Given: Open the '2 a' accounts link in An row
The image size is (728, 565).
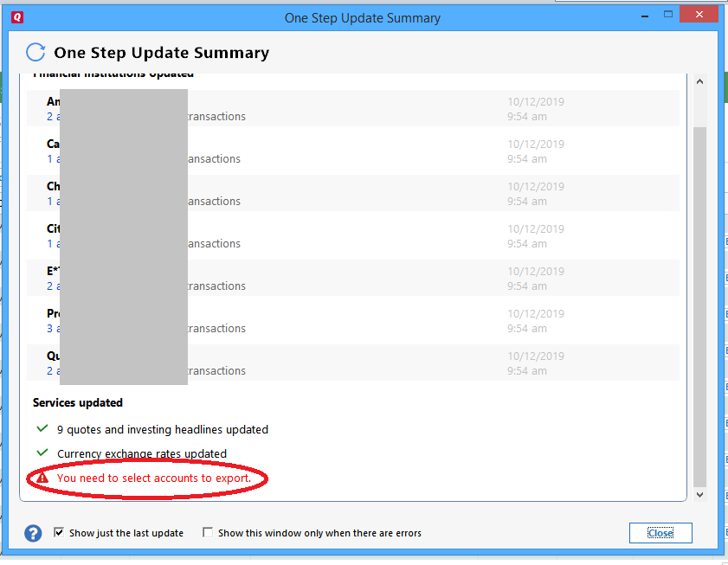Looking at the screenshot, I should (54, 116).
